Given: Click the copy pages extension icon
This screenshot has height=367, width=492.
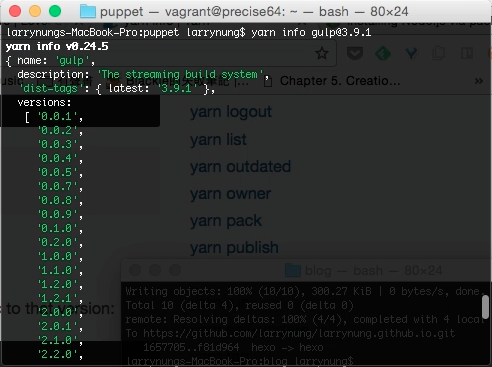Looking at the screenshot, I should point(439,53).
